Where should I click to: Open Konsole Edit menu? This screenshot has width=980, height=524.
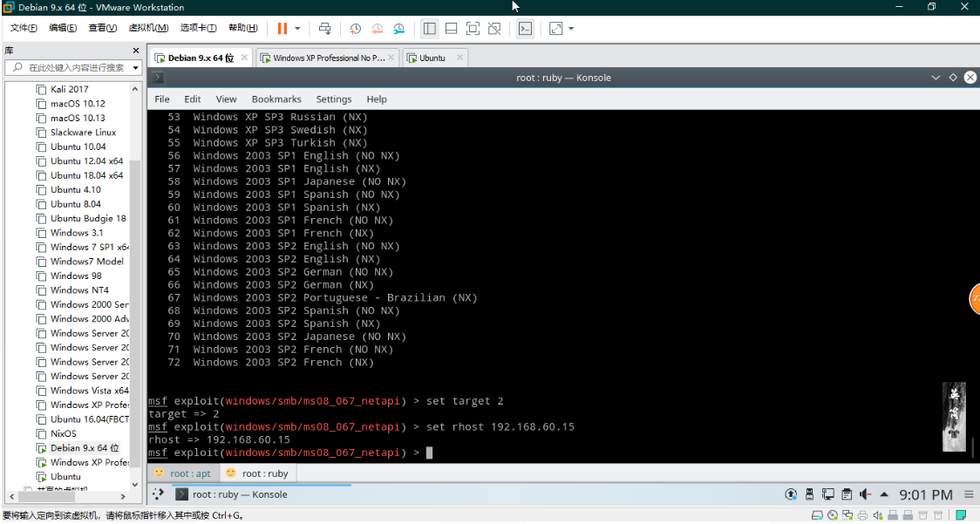pyautogui.click(x=193, y=99)
